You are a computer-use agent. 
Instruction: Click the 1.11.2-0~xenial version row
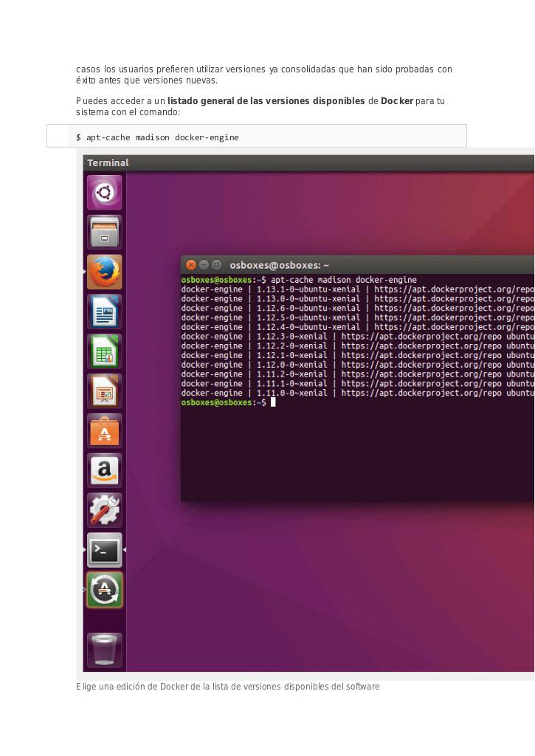(x=357, y=374)
